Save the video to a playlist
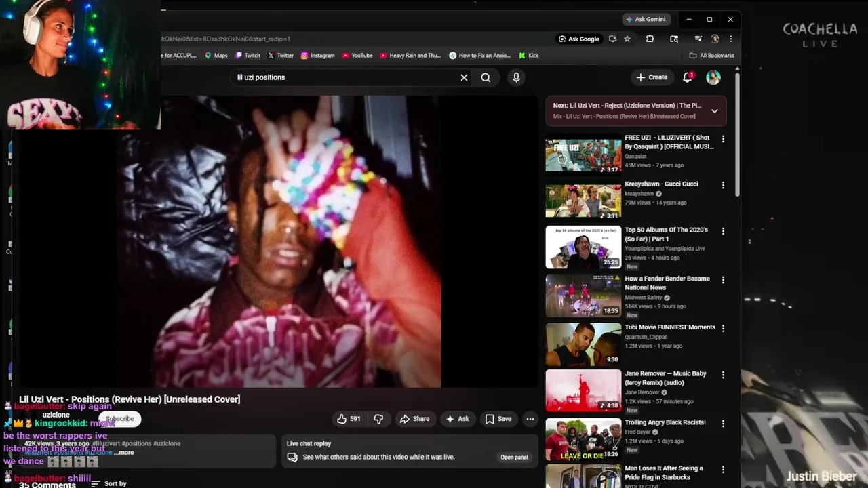The image size is (868, 488). click(498, 419)
